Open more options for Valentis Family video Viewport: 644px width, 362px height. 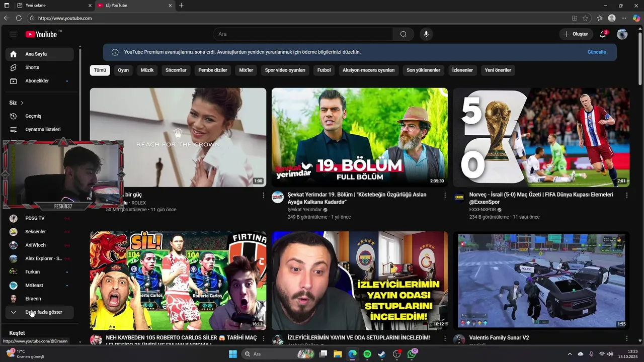[x=626, y=339]
